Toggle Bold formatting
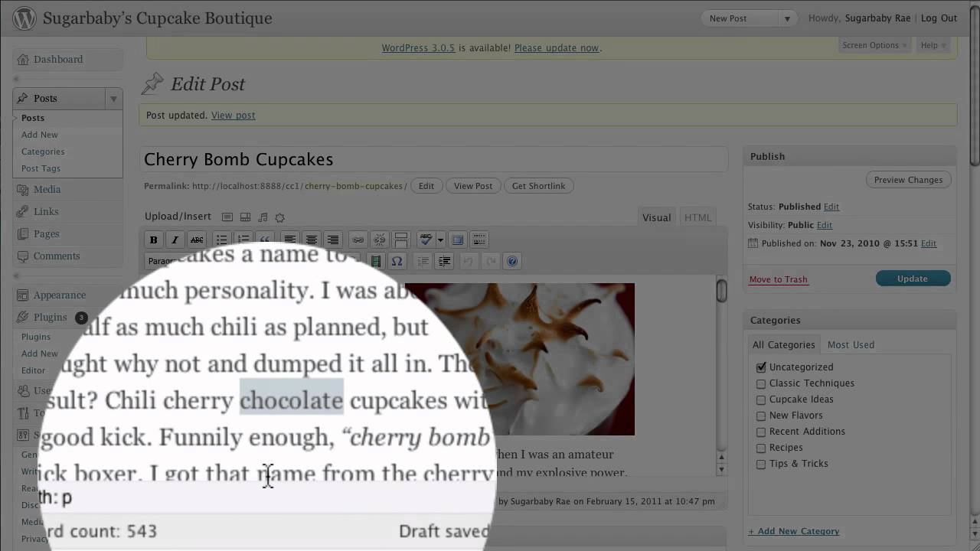The height and width of the screenshot is (551, 980). point(153,240)
